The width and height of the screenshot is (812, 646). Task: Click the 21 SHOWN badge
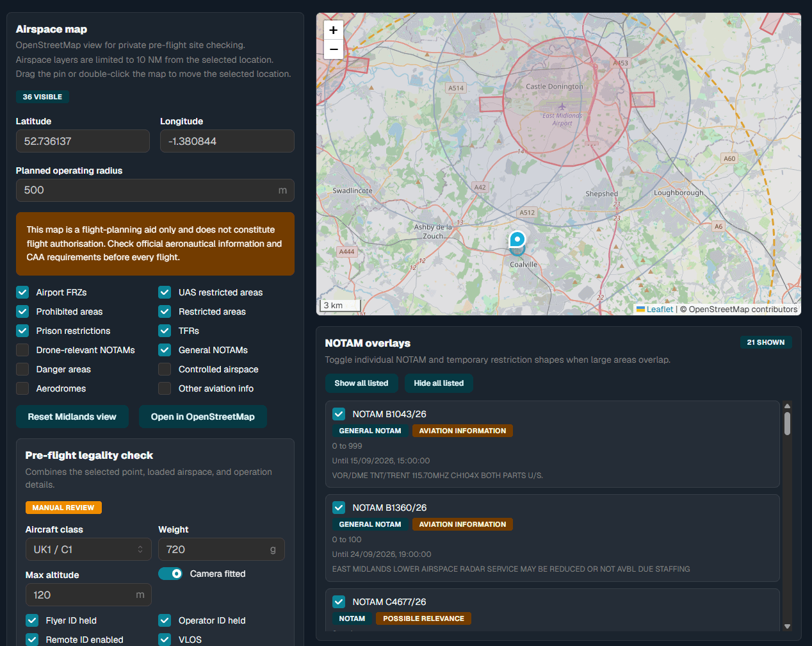click(x=766, y=342)
